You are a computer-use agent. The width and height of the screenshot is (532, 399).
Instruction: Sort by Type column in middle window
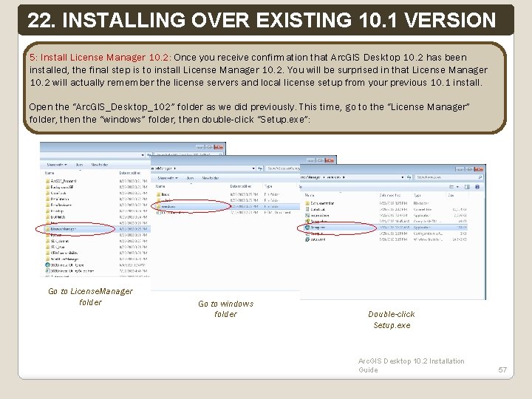268,186
